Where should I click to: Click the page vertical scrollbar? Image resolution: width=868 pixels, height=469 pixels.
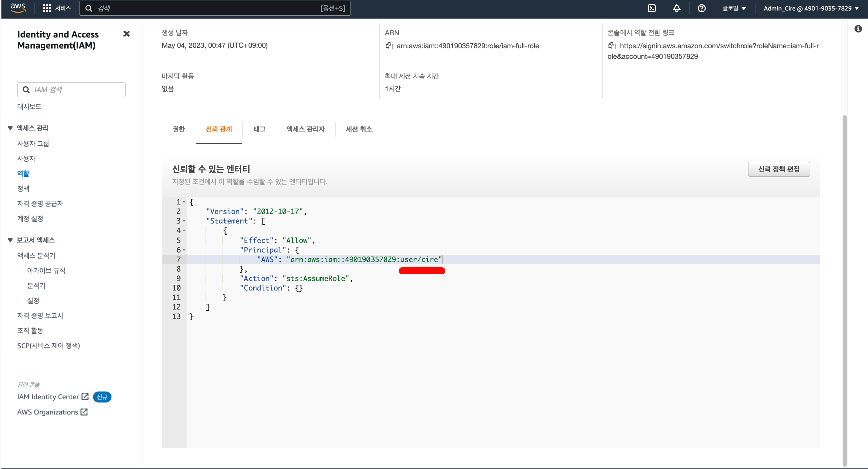pyautogui.click(x=845, y=291)
